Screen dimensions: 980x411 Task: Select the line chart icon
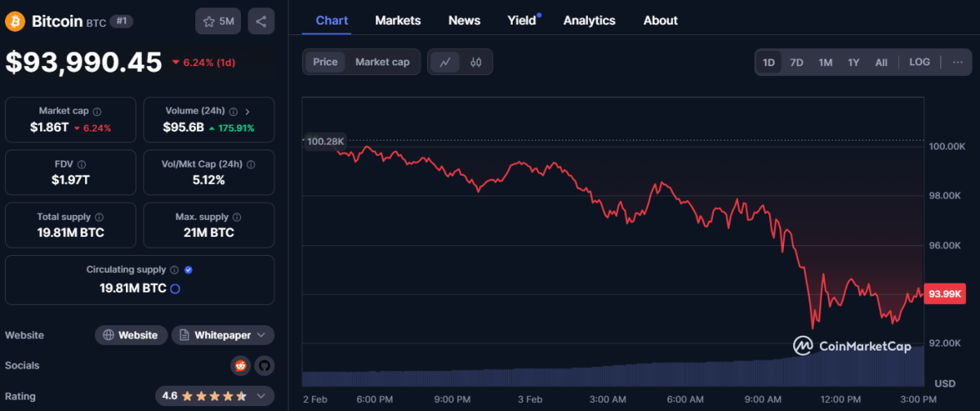(x=445, y=62)
